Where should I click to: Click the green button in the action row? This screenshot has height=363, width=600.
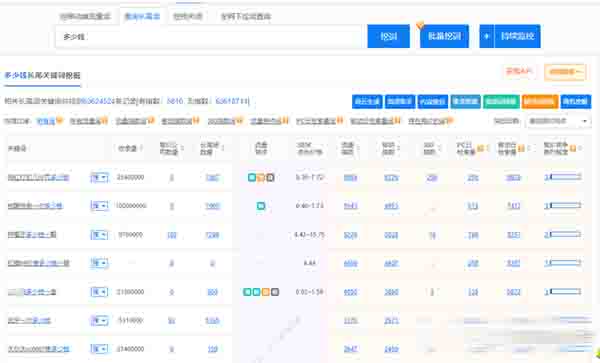pyautogui.click(x=501, y=101)
